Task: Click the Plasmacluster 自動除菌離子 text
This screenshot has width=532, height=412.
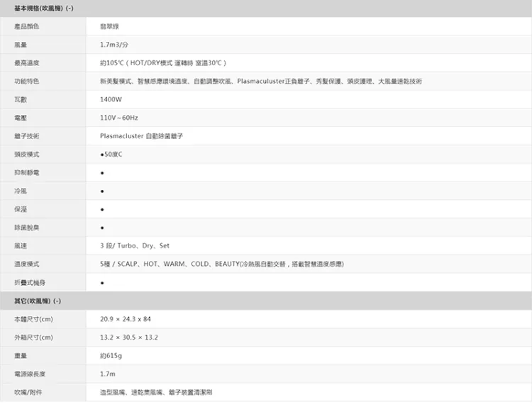Action: click(x=141, y=136)
